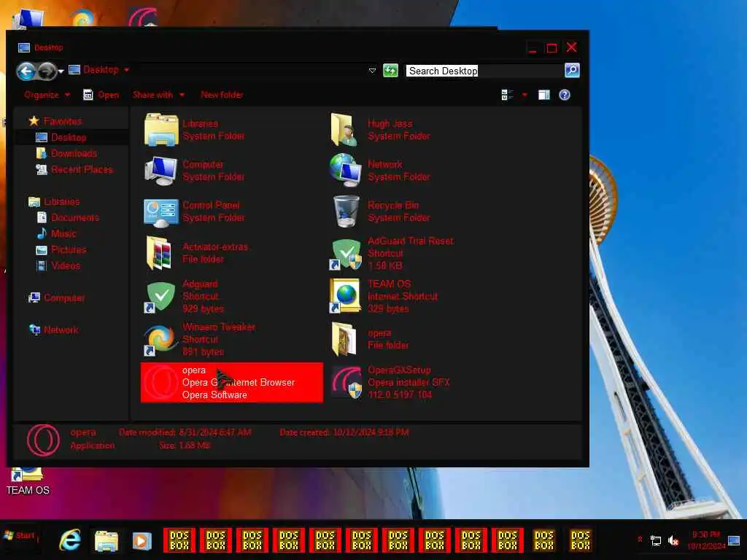The width and height of the screenshot is (747, 560).
Task: Select the TEAM OS internet shortcut icon
Action: tap(345, 296)
